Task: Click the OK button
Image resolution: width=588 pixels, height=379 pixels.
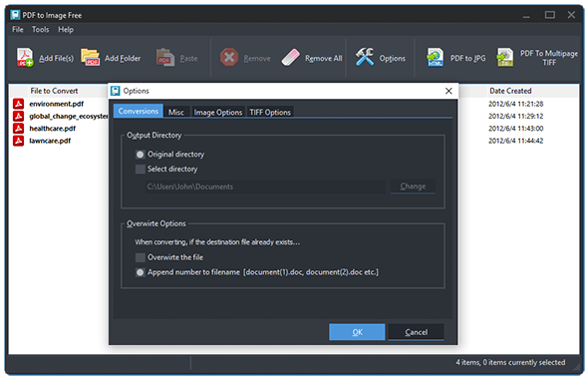Action: coord(357,332)
